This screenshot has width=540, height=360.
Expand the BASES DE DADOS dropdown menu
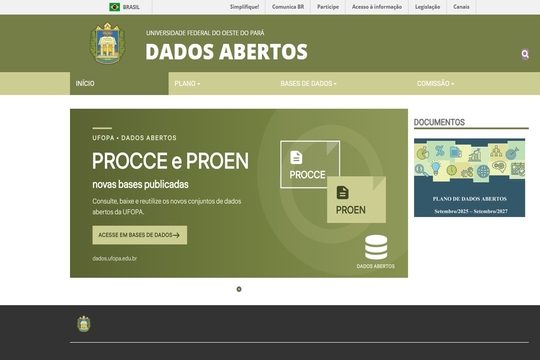(x=308, y=83)
